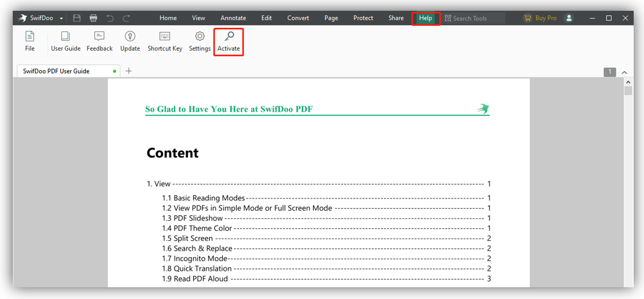The image size is (644, 299).
Task: Open the Edit menu tab
Action: (x=266, y=18)
